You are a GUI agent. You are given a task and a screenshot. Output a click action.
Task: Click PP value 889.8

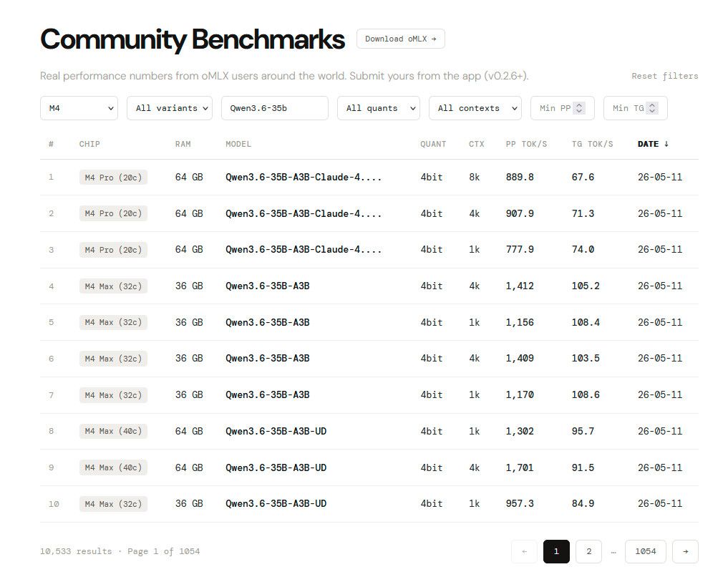520,177
